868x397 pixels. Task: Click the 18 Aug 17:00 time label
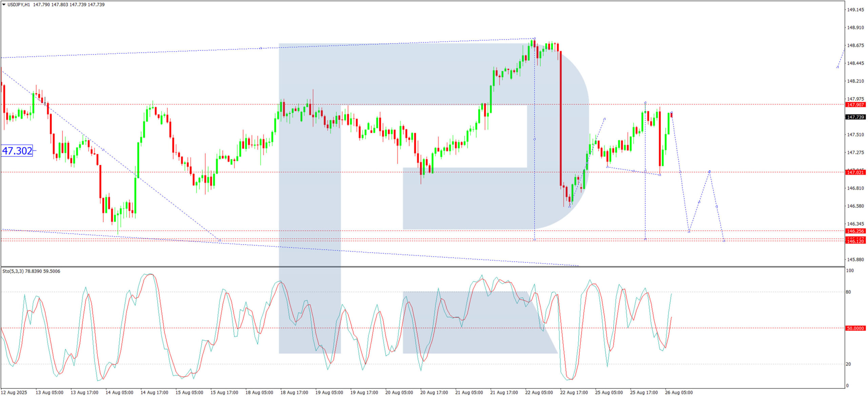click(294, 393)
